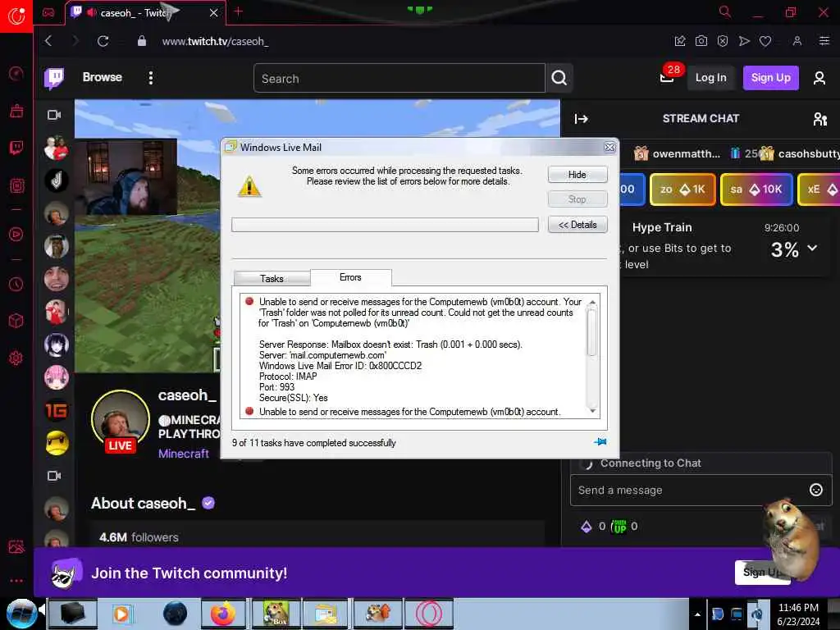Click Browse in Twitch navigation
Screen dimensions: 840x630
[x=103, y=78]
